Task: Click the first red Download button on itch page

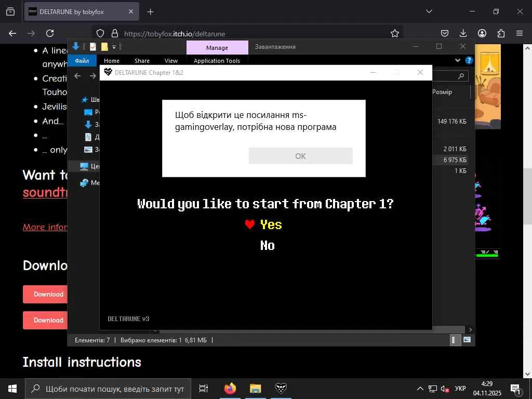Action: pyautogui.click(x=45, y=294)
